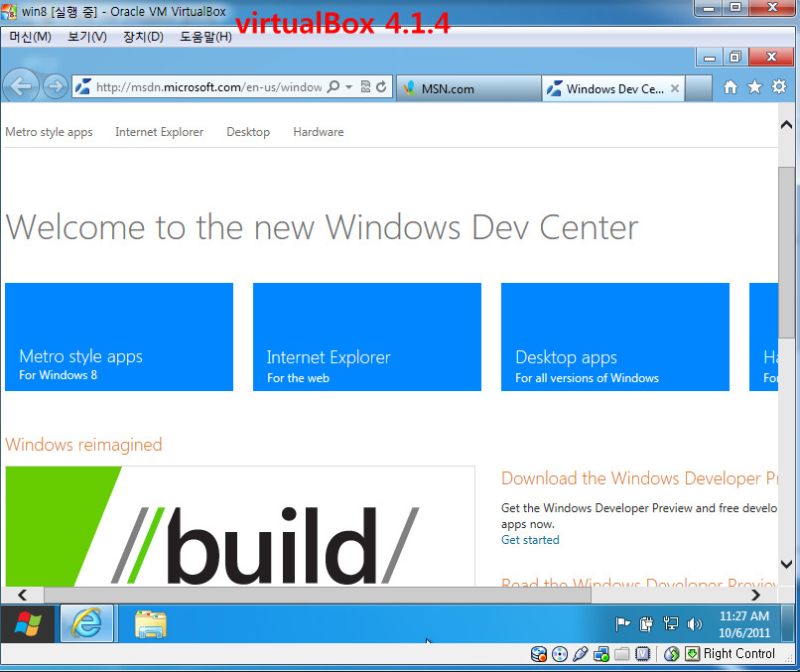
Task: Open Internet Explorer Home page icon
Action: (731, 87)
